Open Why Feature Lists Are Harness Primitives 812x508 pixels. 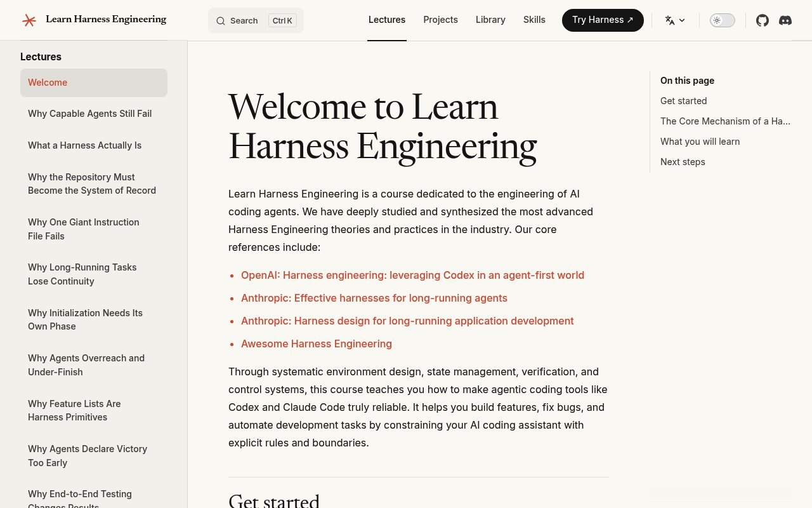click(74, 410)
